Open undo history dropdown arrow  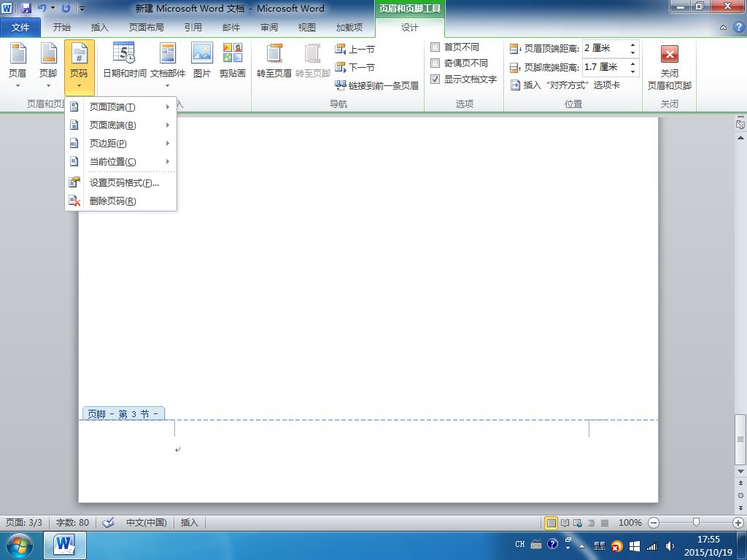[x=53, y=8]
